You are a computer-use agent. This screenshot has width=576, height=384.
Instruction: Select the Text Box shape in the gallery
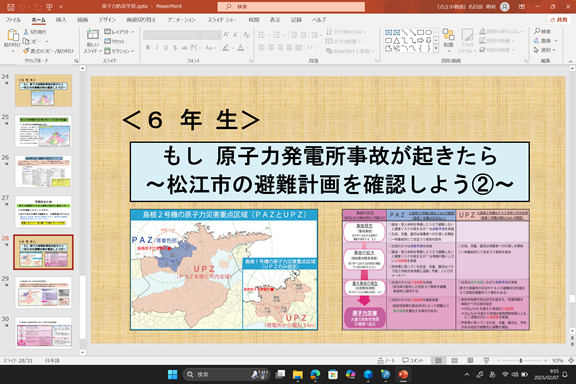click(x=388, y=32)
